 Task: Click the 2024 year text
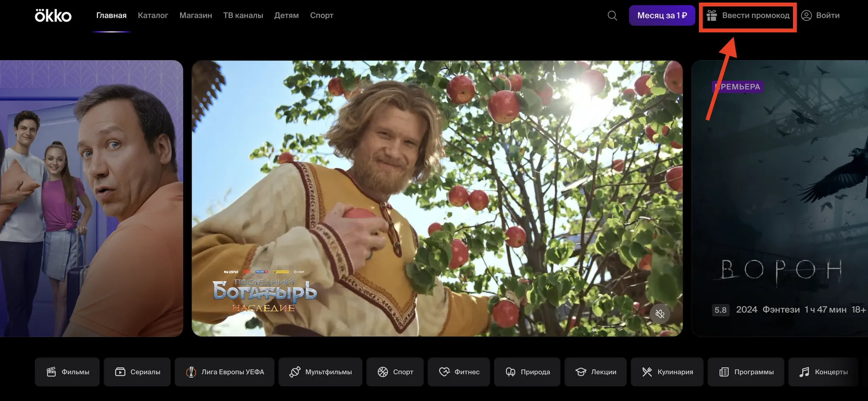point(747,310)
